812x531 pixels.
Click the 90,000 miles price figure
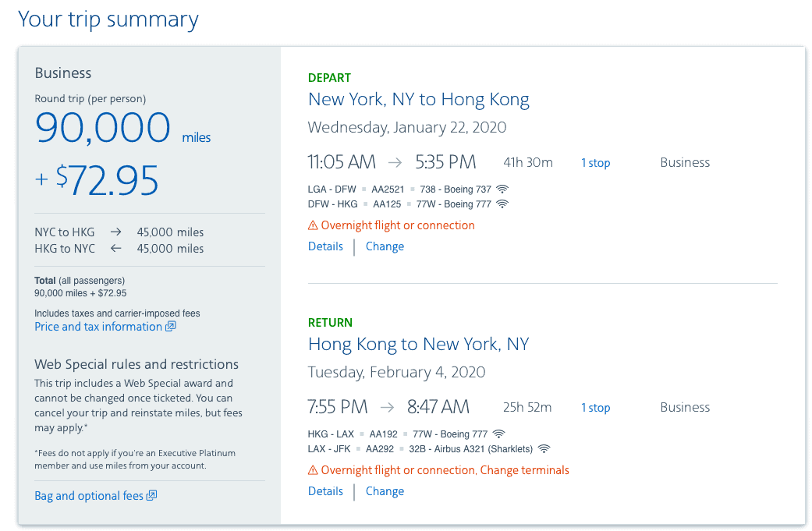point(122,128)
